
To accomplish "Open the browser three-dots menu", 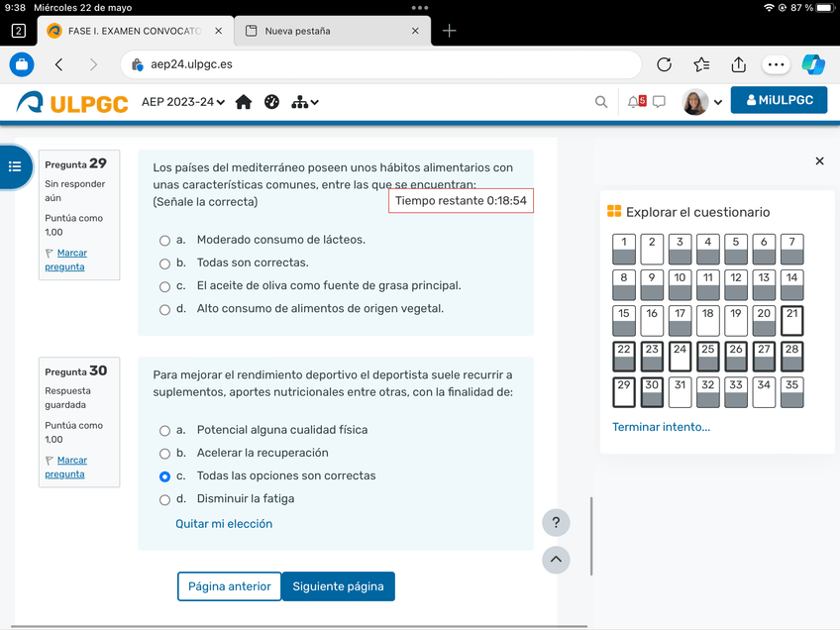I will click(x=776, y=64).
